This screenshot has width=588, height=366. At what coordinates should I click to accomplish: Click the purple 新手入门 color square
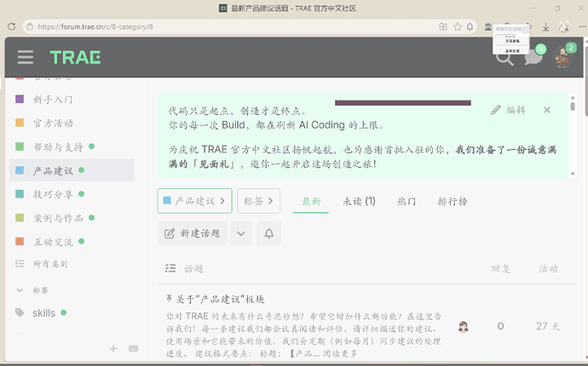pos(20,99)
